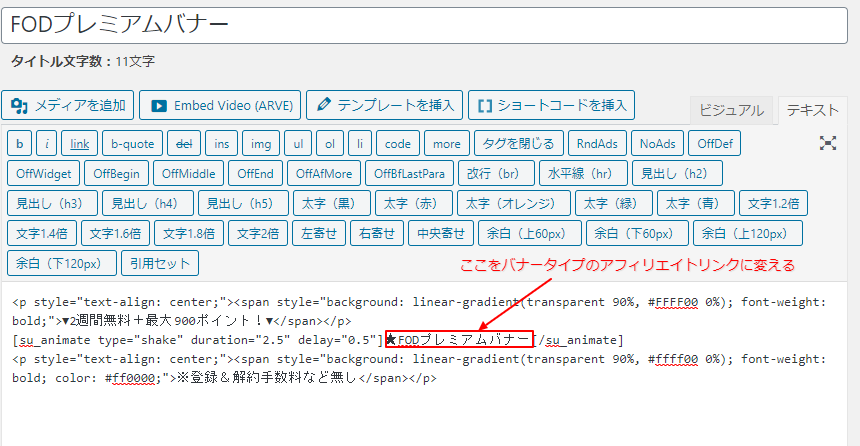Click OffDef quicktag button
This screenshot has height=446, width=860.
pos(715,144)
